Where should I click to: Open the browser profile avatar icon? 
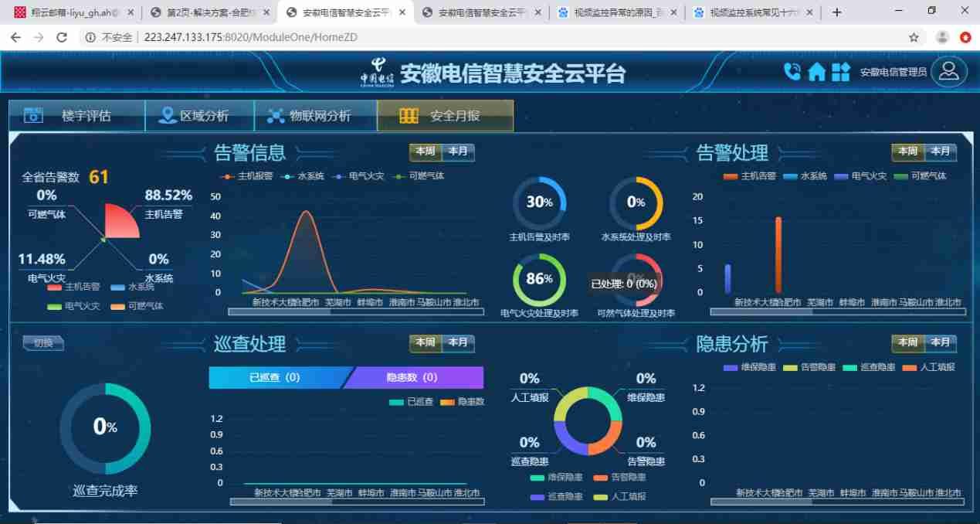pyautogui.click(x=942, y=37)
